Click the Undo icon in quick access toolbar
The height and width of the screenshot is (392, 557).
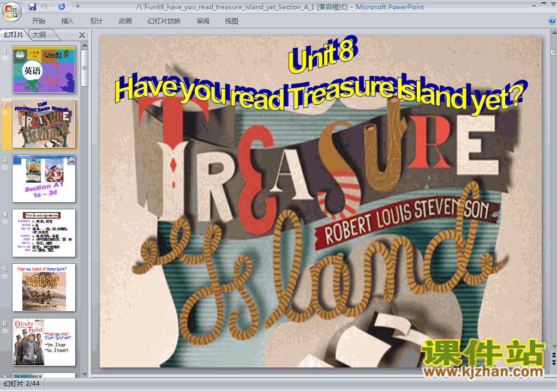coord(44,7)
